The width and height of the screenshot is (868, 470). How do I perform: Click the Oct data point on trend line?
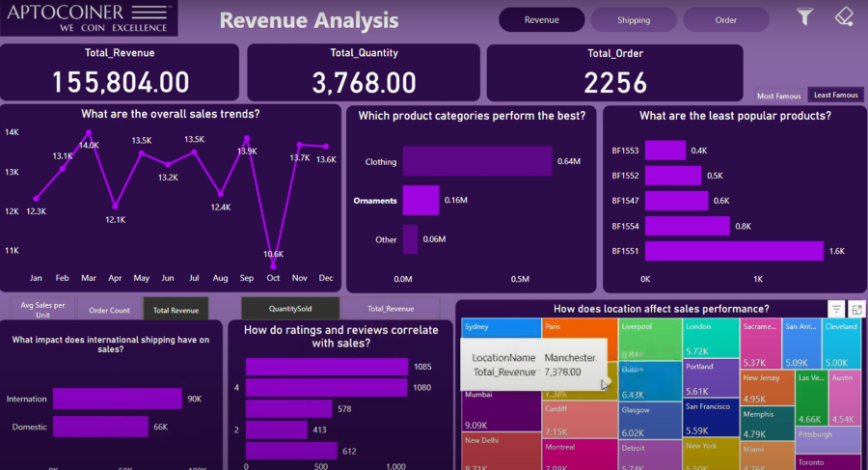point(273,265)
